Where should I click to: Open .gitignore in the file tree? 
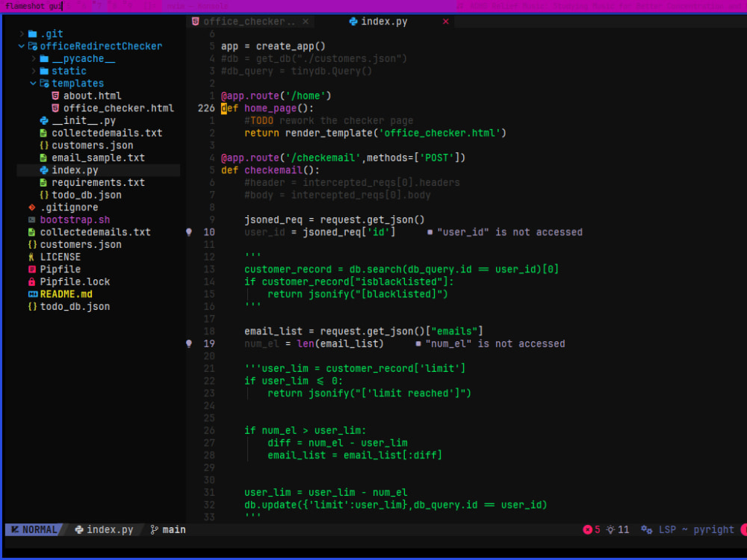69,207
